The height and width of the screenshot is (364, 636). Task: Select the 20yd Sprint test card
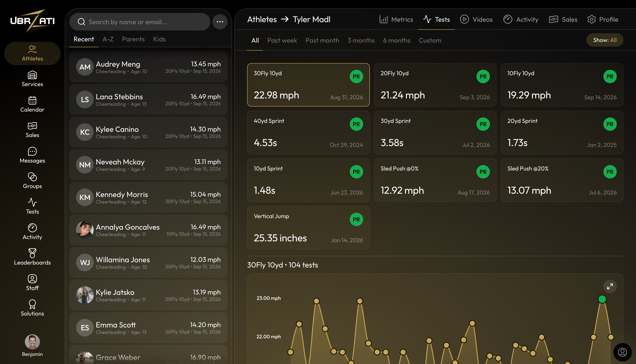click(562, 132)
